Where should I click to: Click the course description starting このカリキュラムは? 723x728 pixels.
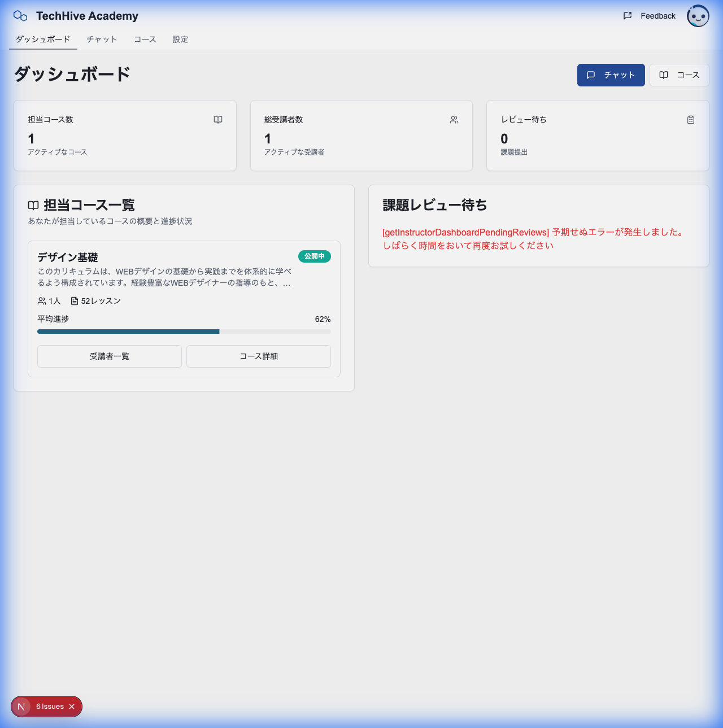coord(164,277)
